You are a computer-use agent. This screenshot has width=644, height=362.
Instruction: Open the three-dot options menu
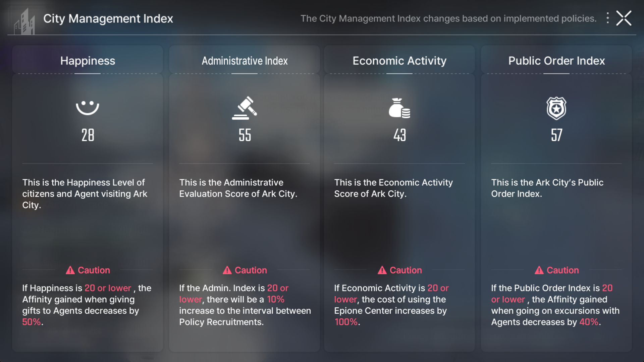607,18
